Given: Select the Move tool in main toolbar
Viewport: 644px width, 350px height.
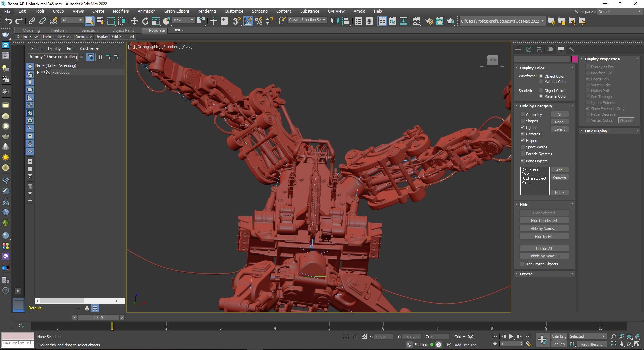Looking at the screenshot, I should 134,21.
